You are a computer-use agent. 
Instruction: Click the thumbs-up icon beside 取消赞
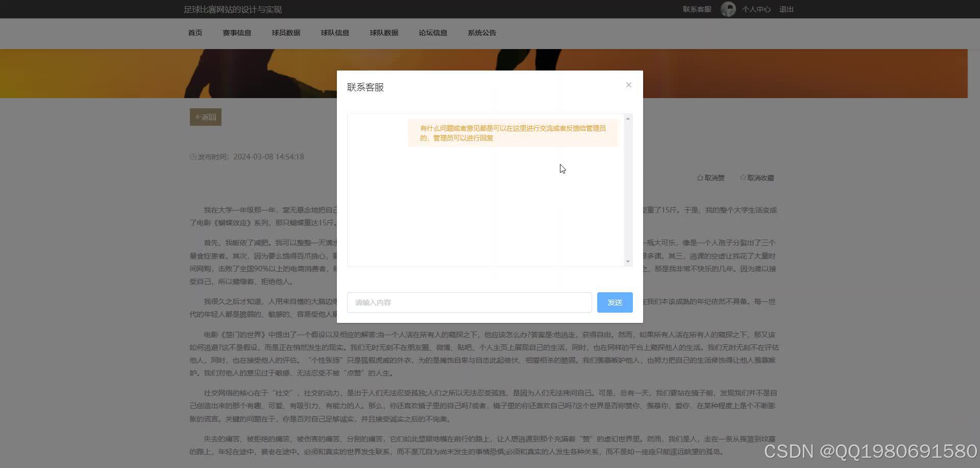click(x=699, y=177)
